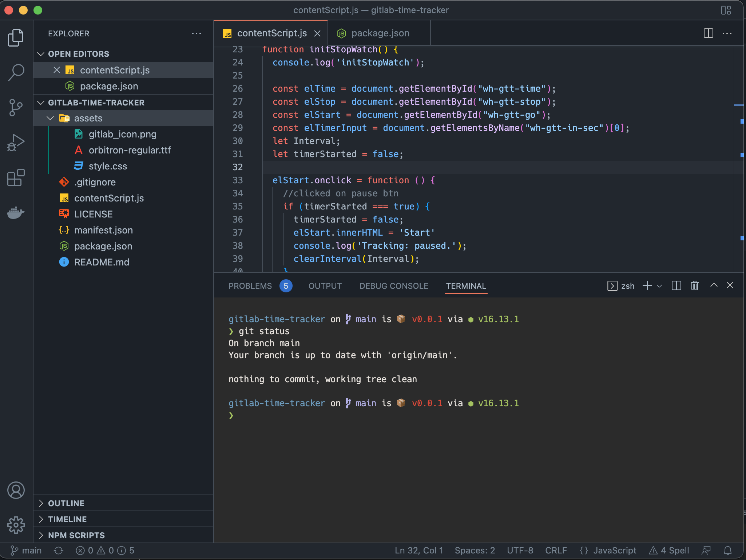Open the Run and Debug view
746x560 pixels.
(16, 143)
